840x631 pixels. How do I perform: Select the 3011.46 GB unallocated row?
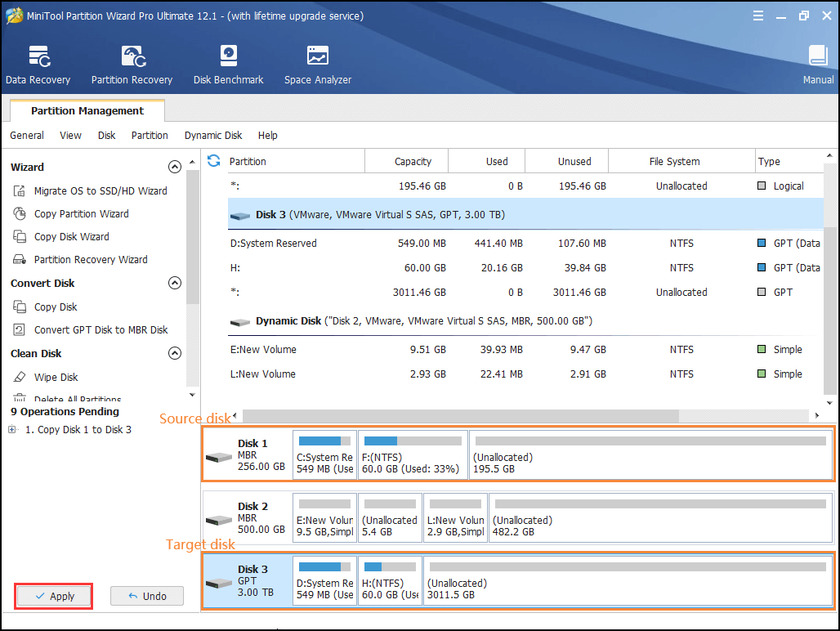coord(525,293)
